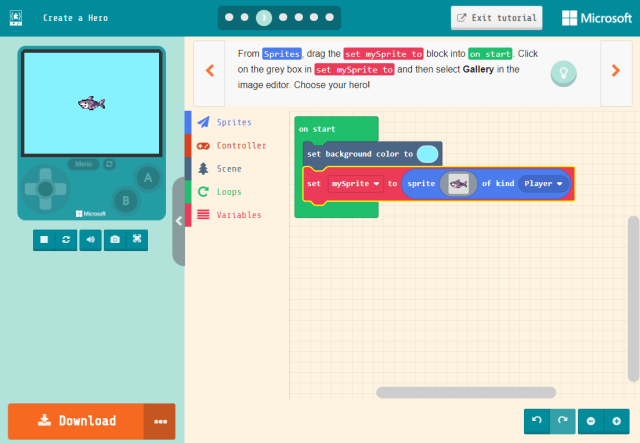Click the on start tag in instructions

tap(490, 54)
